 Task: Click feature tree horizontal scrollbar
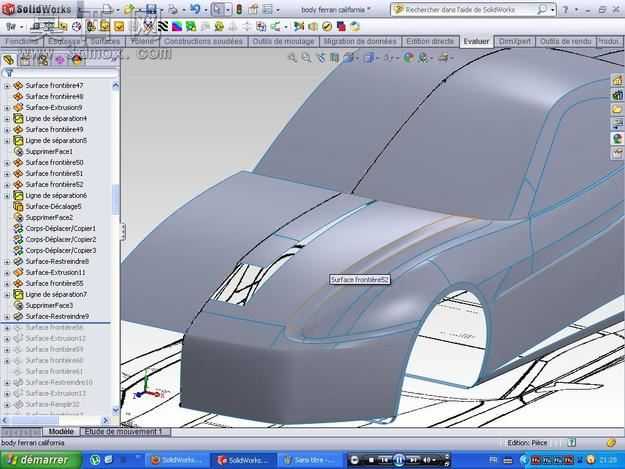[55, 420]
